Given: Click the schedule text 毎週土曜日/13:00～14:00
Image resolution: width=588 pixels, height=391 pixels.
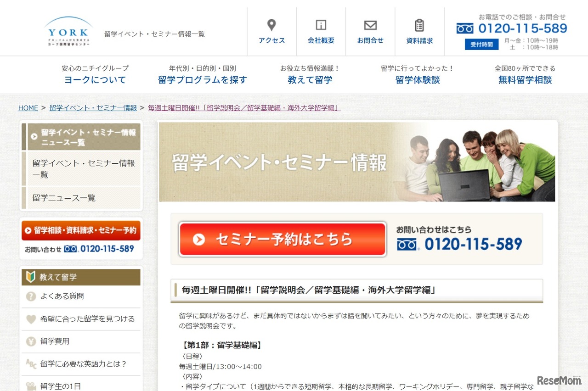Looking at the screenshot, I should click(x=220, y=367).
